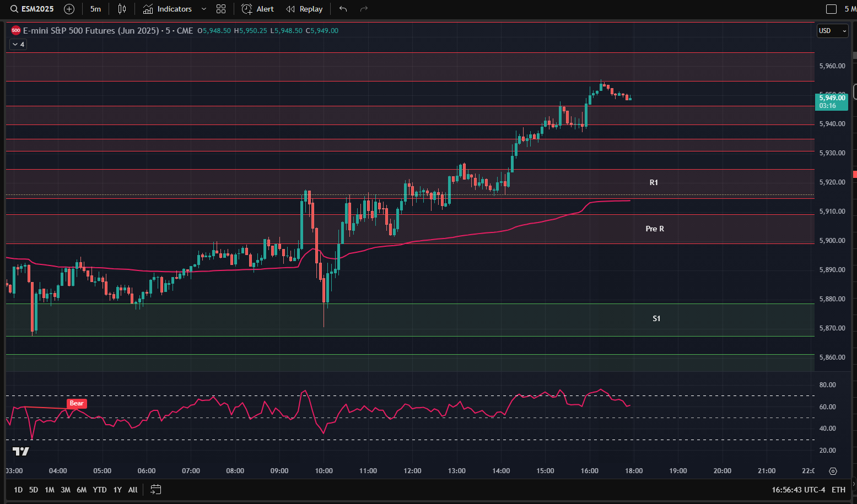Open the Indicators dialog

click(x=168, y=9)
